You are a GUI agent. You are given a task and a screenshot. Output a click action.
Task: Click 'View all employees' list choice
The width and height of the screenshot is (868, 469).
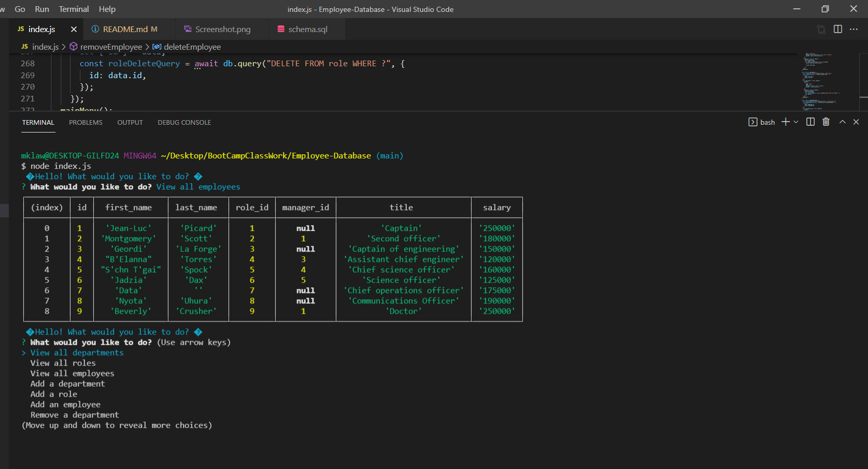coord(72,373)
